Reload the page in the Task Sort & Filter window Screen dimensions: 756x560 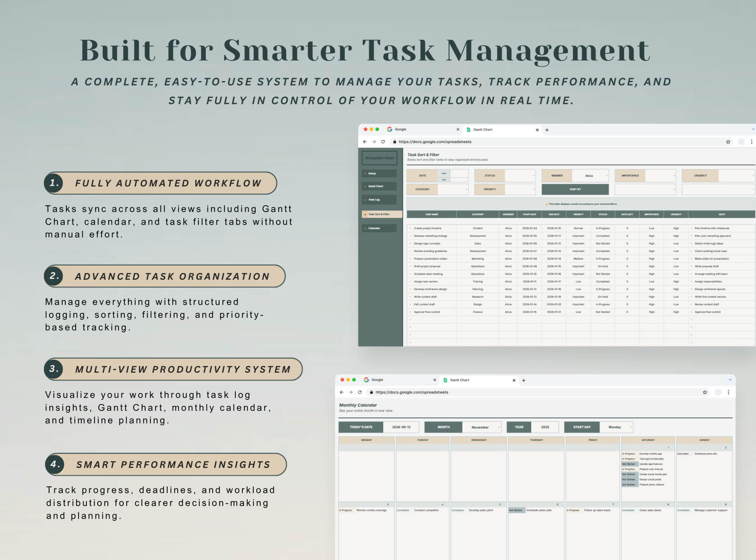pyautogui.click(x=383, y=142)
